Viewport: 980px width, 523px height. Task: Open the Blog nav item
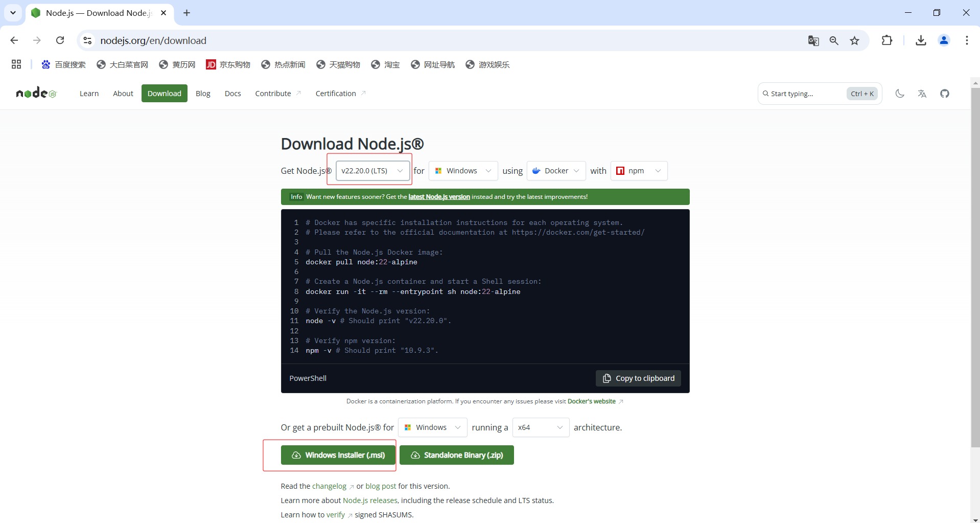(203, 94)
